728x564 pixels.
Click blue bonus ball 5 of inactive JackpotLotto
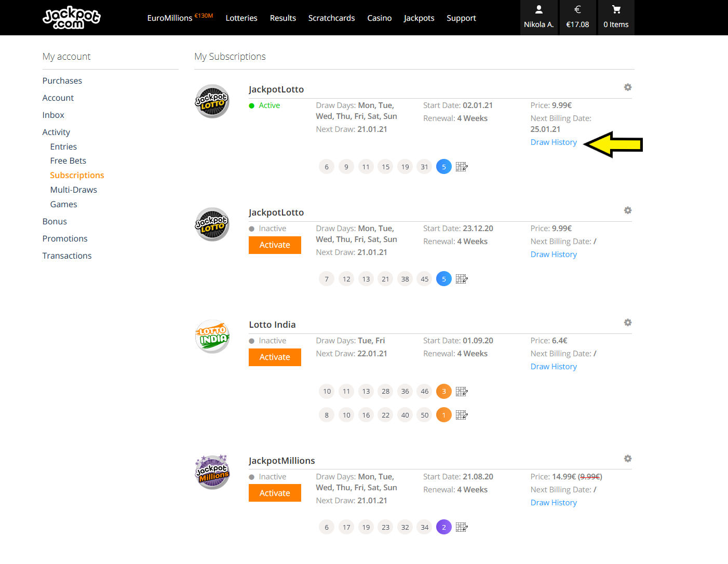[x=444, y=279]
